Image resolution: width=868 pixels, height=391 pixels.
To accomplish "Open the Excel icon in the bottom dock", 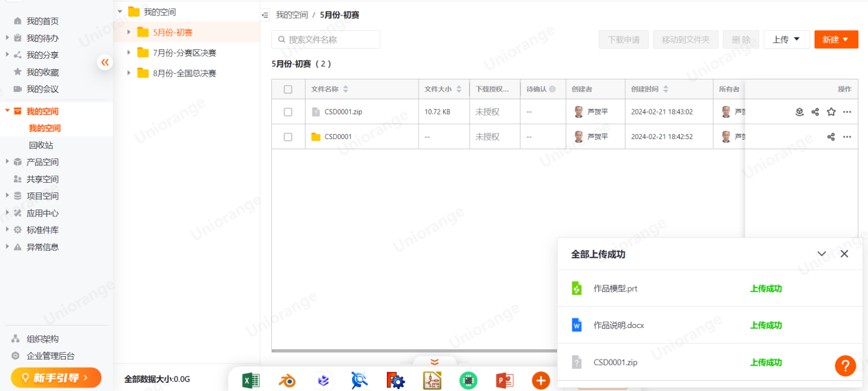I will click(251, 380).
